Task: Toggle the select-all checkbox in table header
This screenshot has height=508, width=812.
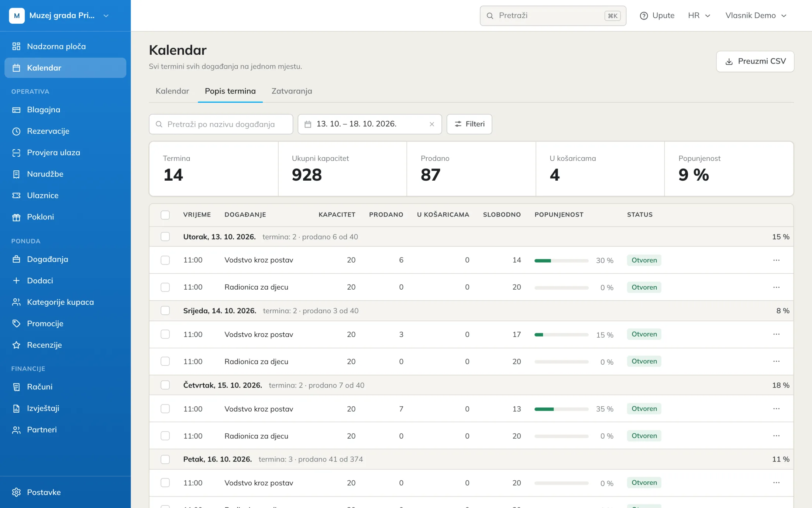Action: 165,215
